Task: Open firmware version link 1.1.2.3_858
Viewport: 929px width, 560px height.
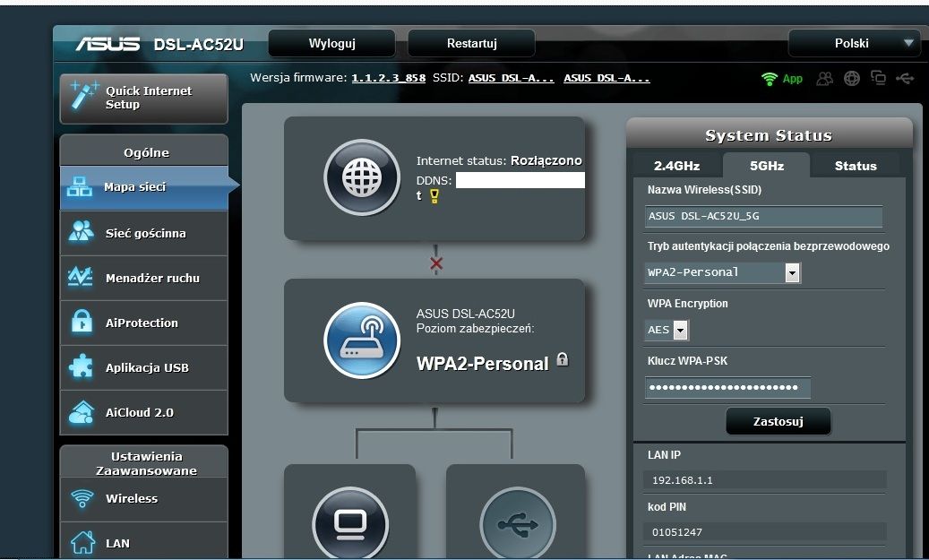Action: 389,78
